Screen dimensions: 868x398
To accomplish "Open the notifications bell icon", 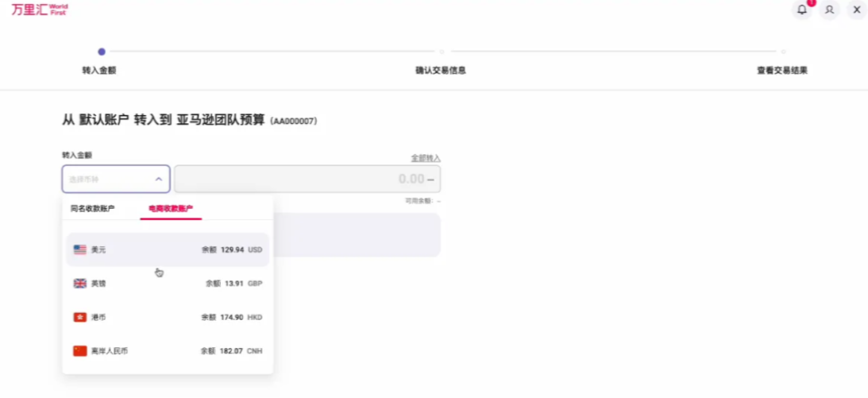I will click(802, 10).
